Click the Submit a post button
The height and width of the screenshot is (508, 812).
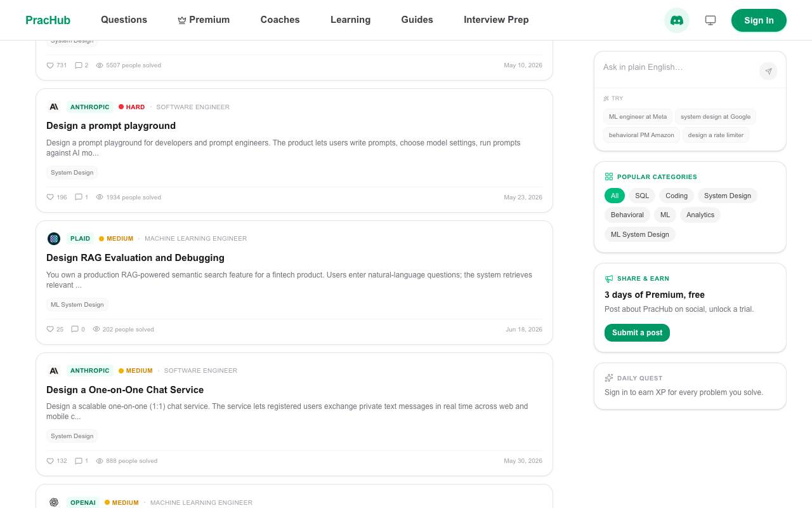coord(637,333)
